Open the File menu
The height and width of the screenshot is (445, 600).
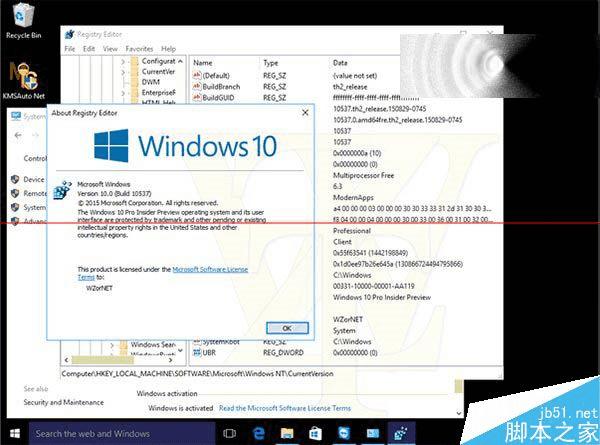click(x=70, y=49)
